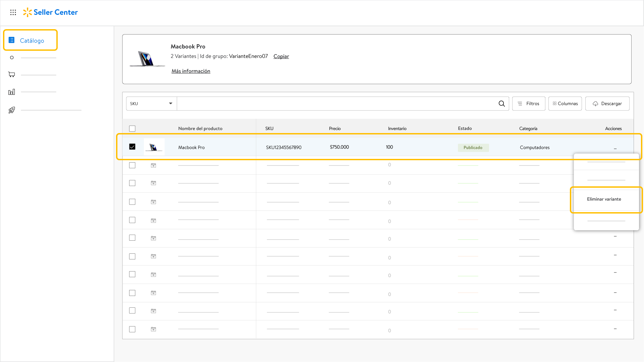Click the Acciones column header
This screenshot has height=362, width=644.
pos(613,128)
